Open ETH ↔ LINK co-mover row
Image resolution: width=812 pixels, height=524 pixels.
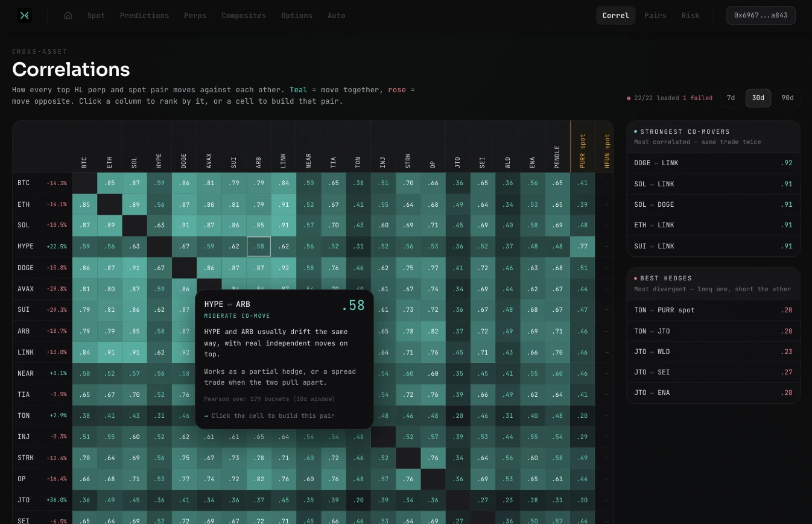point(713,225)
